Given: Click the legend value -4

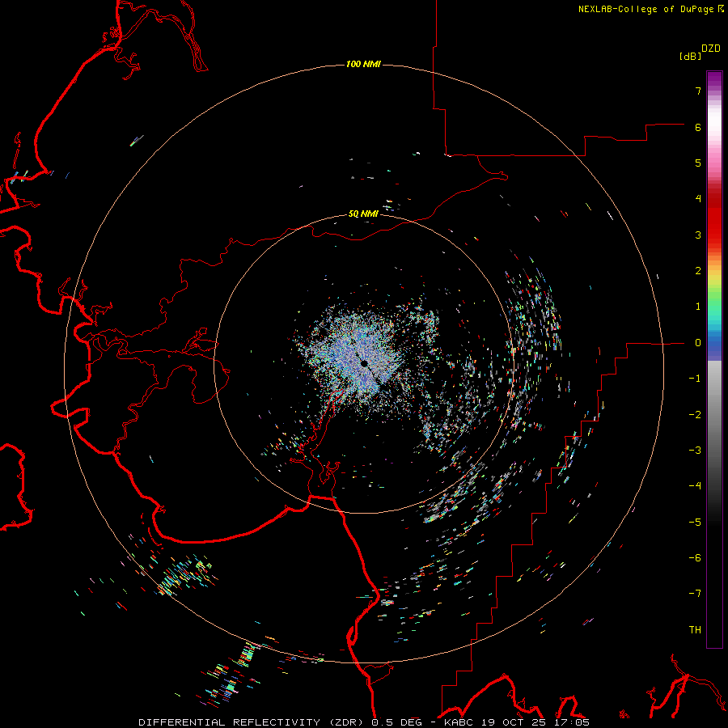Looking at the screenshot, I should click(x=695, y=486).
